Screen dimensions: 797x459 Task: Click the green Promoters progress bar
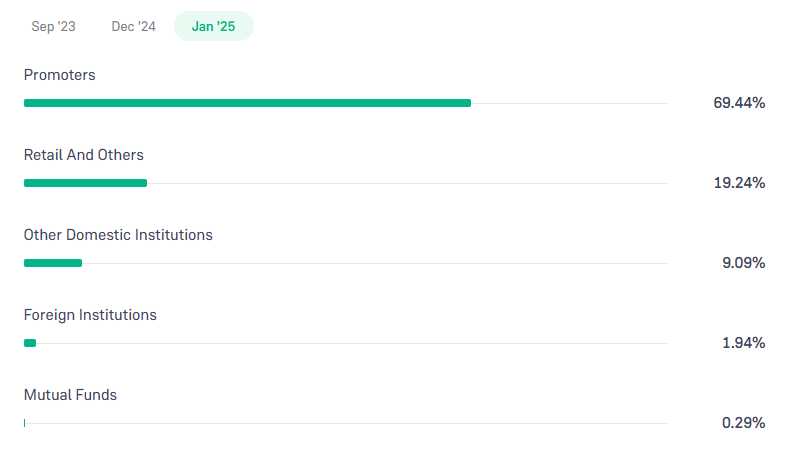point(248,103)
